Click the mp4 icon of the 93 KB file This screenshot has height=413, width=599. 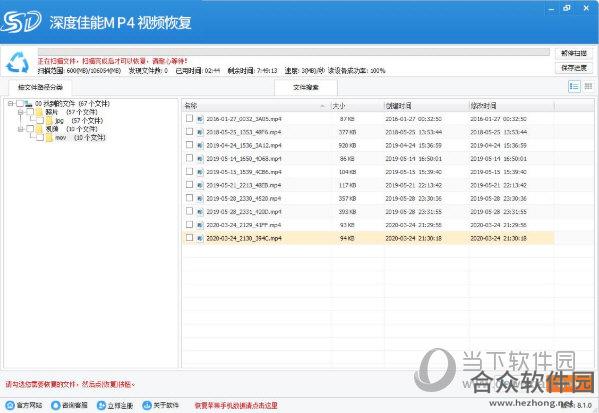click(x=200, y=225)
